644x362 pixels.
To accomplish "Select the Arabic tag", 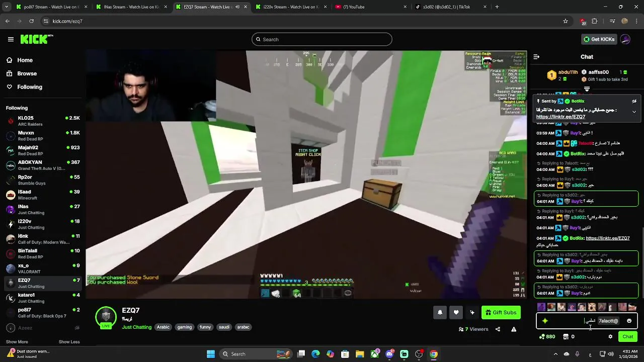I will (x=163, y=327).
